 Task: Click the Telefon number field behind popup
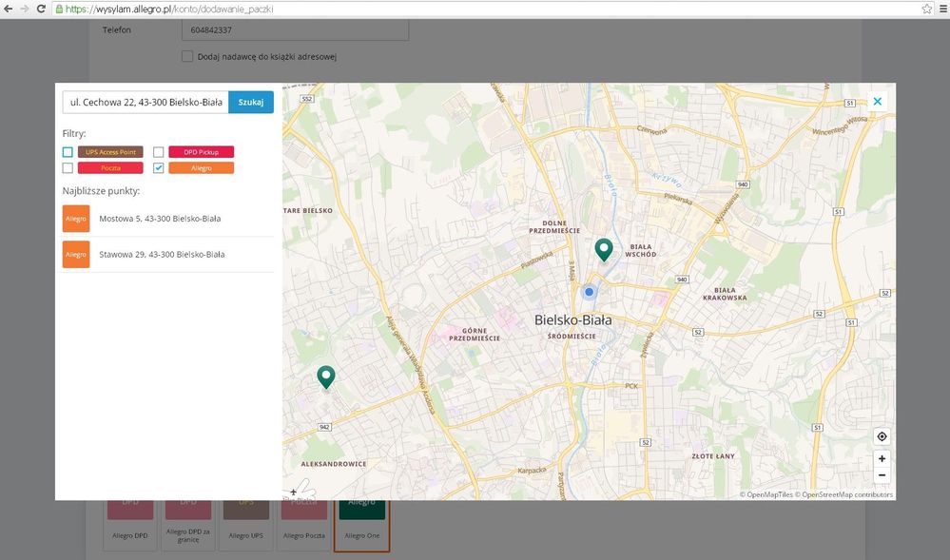tap(295, 29)
